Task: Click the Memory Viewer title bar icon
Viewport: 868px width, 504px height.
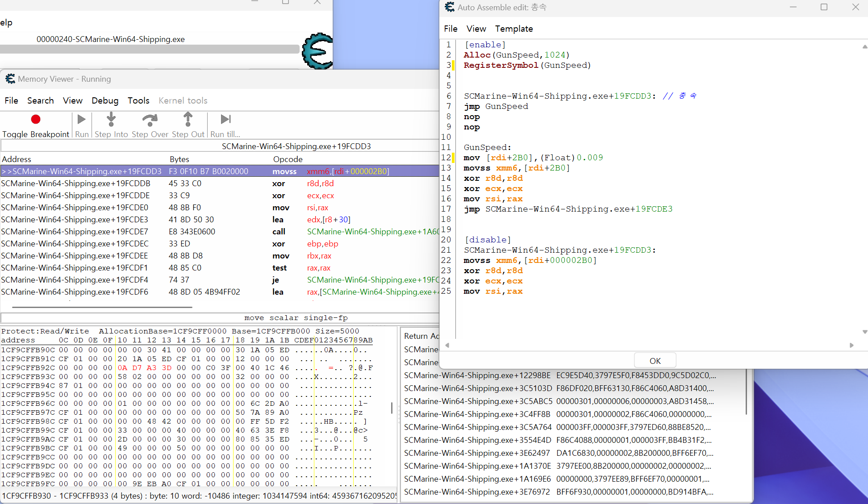Action: pyautogui.click(x=10, y=79)
